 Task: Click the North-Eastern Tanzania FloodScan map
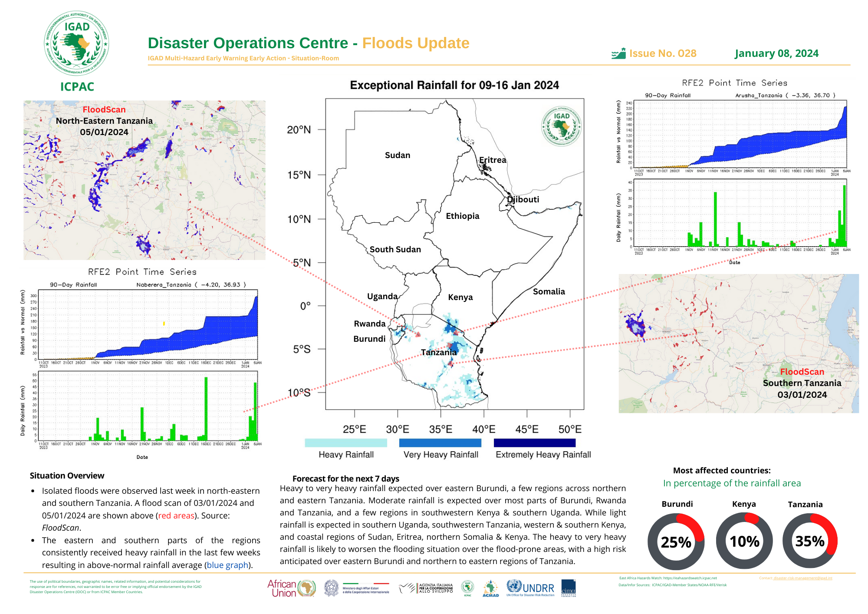tap(144, 180)
